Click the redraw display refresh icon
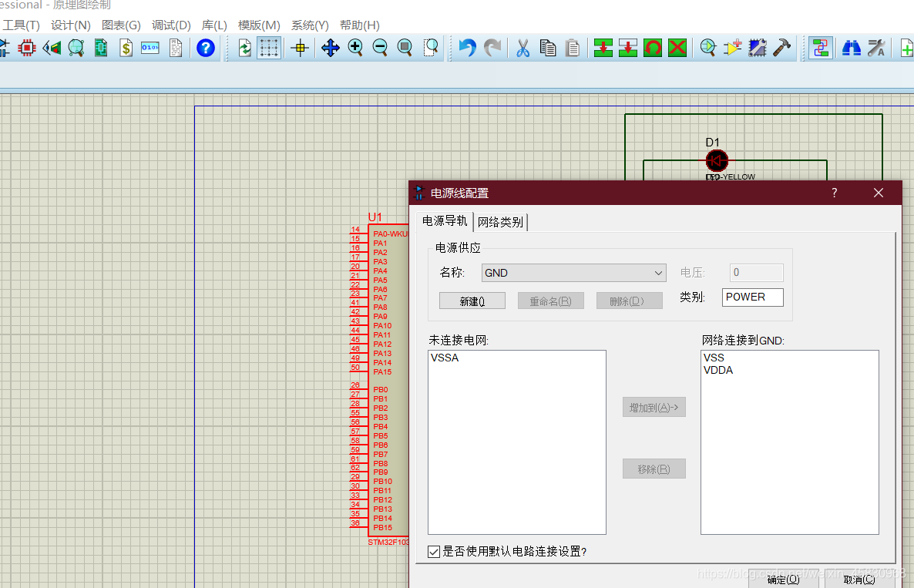The width and height of the screenshot is (914, 588). click(245, 48)
